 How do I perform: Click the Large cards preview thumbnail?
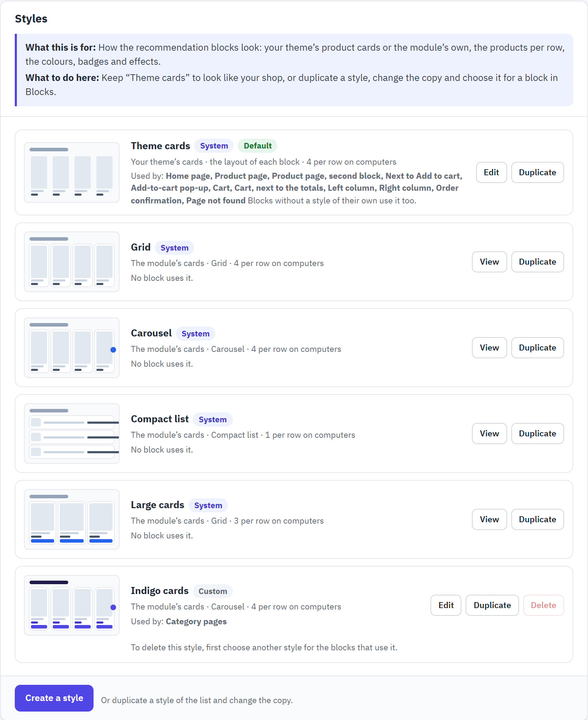point(72,519)
